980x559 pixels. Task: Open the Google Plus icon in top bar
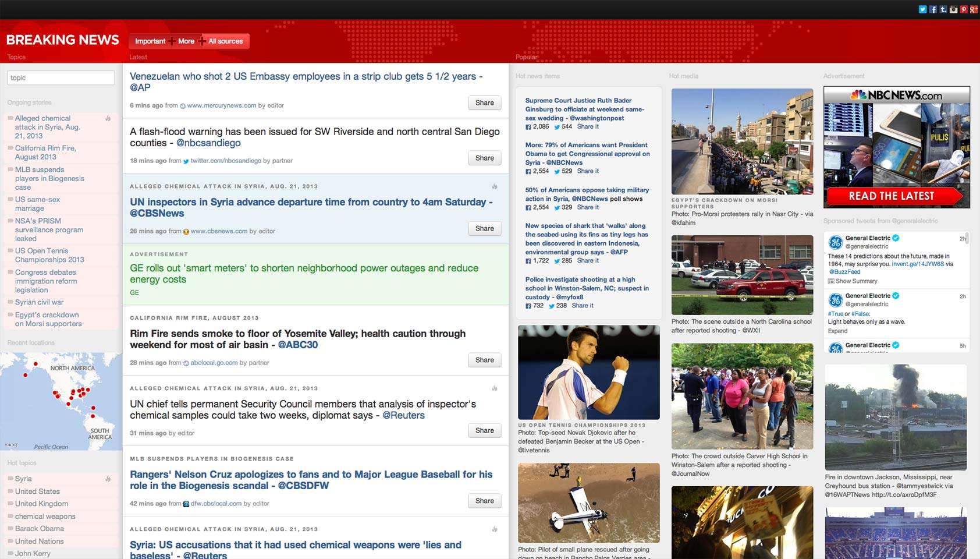pyautogui.click(x=974, y=9)
